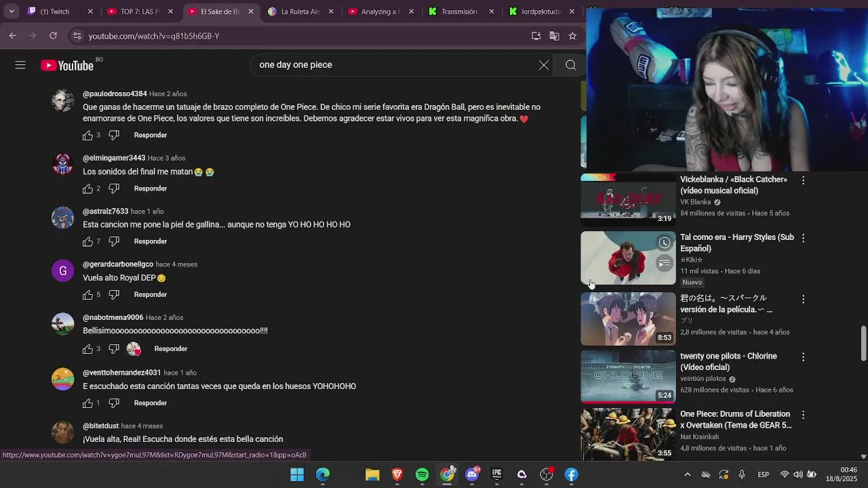The height and width of the screenshot is (488, 868).
Task: Open Epic Games Launcher from the taskbar
Action: point(497,474)
